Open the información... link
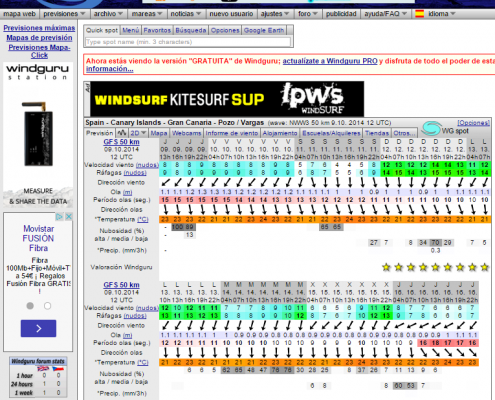This screenshot has width=495, height=400. (110, 69)
